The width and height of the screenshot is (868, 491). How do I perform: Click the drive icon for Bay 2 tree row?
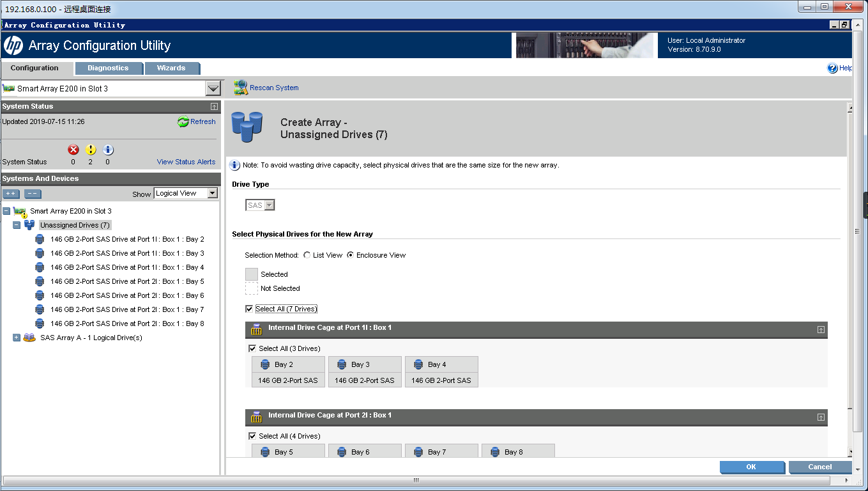click(40, 239)
